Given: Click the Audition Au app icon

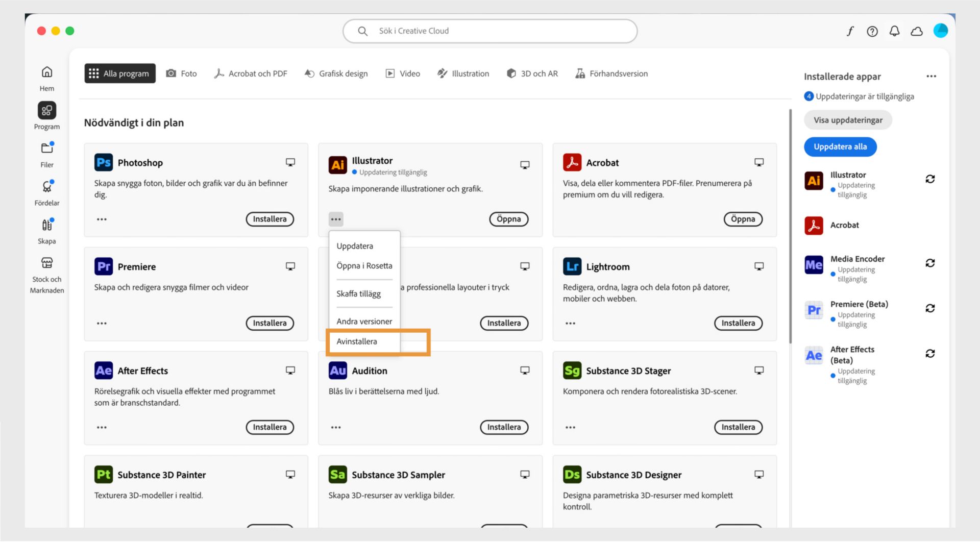Looking at the screenshot, I should (338, 371).
